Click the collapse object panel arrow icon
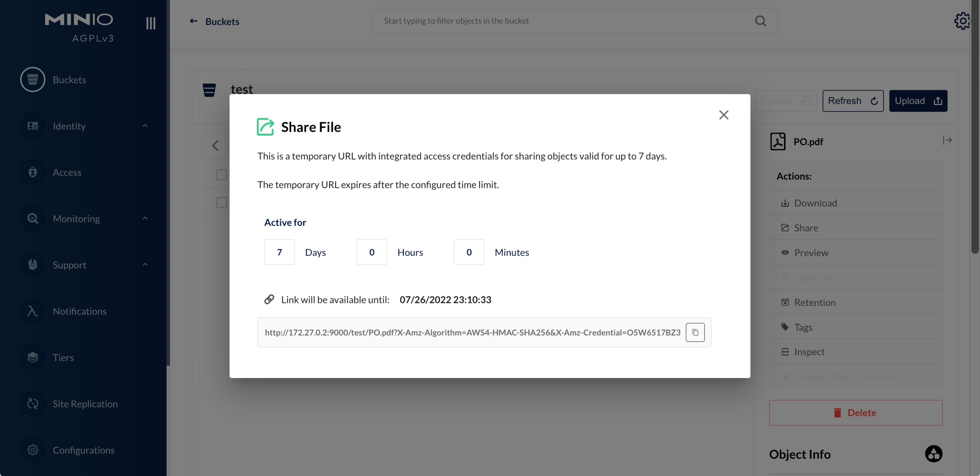Viewport: 980px width, 476px height. [947, 140]
